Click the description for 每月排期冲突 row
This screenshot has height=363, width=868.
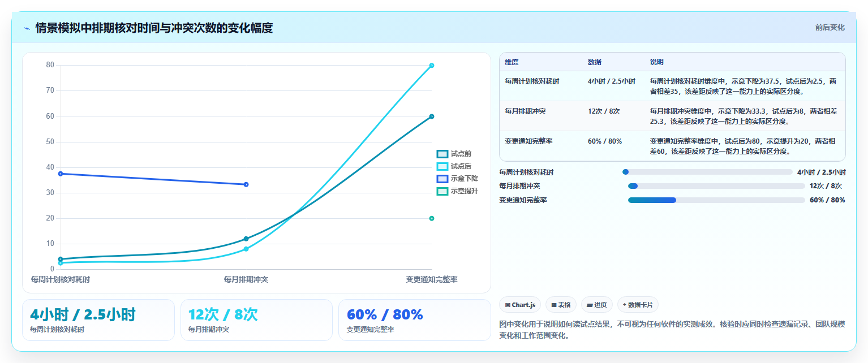[744, 116]
